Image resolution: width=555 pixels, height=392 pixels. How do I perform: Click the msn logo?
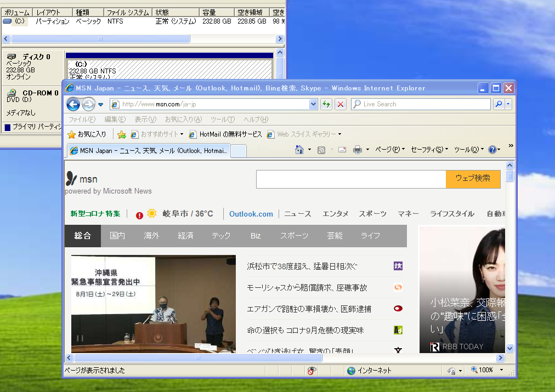82,179
